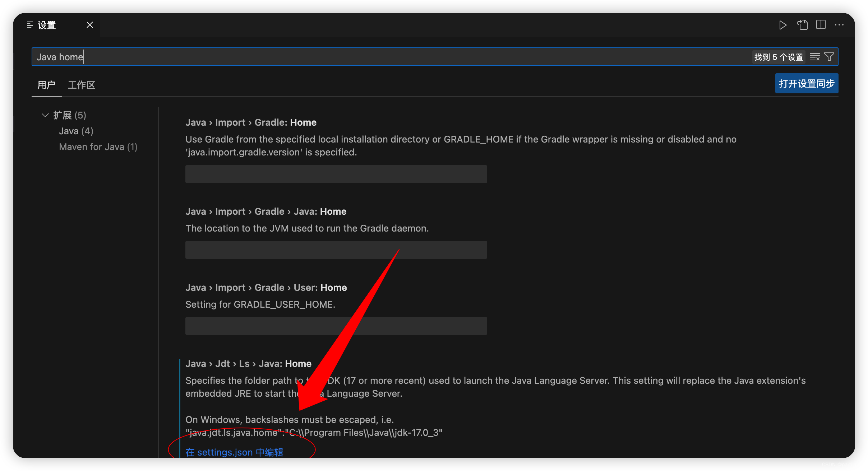This screenshot has height=471, width=868.
Task: Click the JVM Gradle daemon description text
Action: [307, 228]
